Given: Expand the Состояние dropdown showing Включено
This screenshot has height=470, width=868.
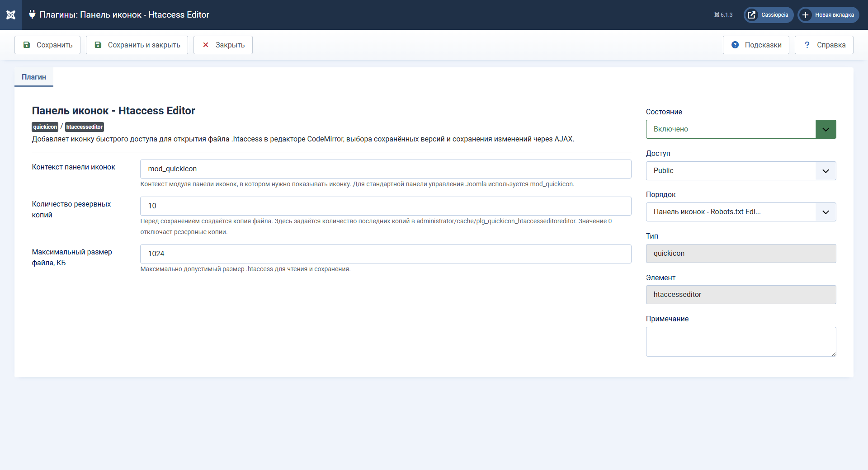Looking at the screenshot, I should 741,129.
